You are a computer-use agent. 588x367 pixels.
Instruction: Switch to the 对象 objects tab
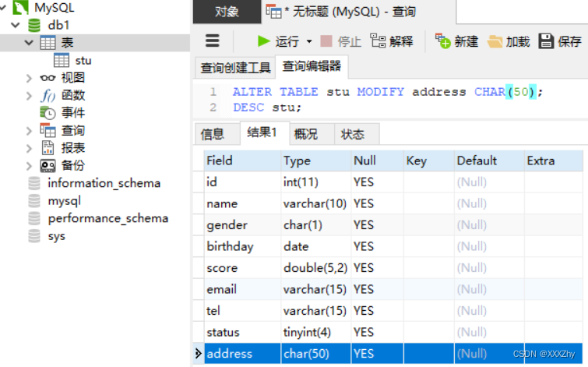(227, 12)
